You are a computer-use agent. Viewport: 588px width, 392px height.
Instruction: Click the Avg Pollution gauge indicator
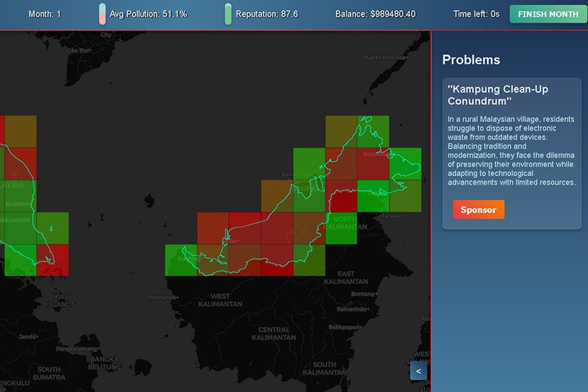click(x=102, y=15)
